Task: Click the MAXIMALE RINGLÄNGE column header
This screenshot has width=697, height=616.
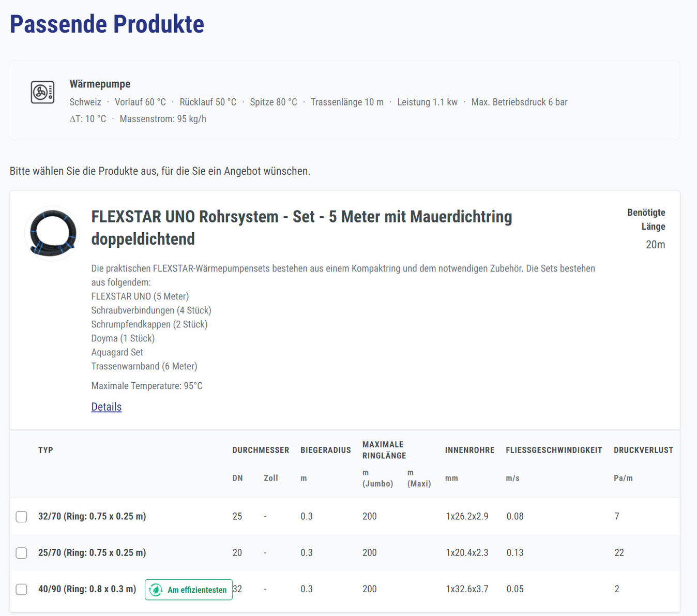Action: click(384, 450)
